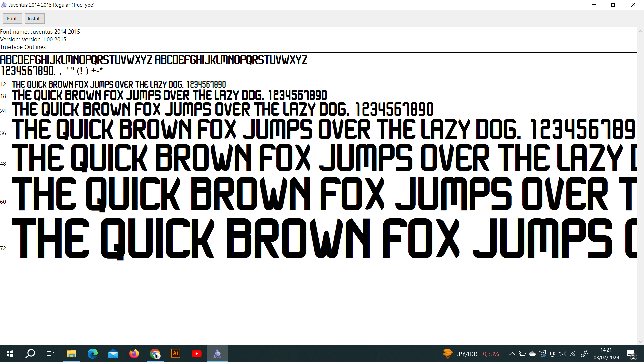Click the volume speaker icon

coord(562,354)
